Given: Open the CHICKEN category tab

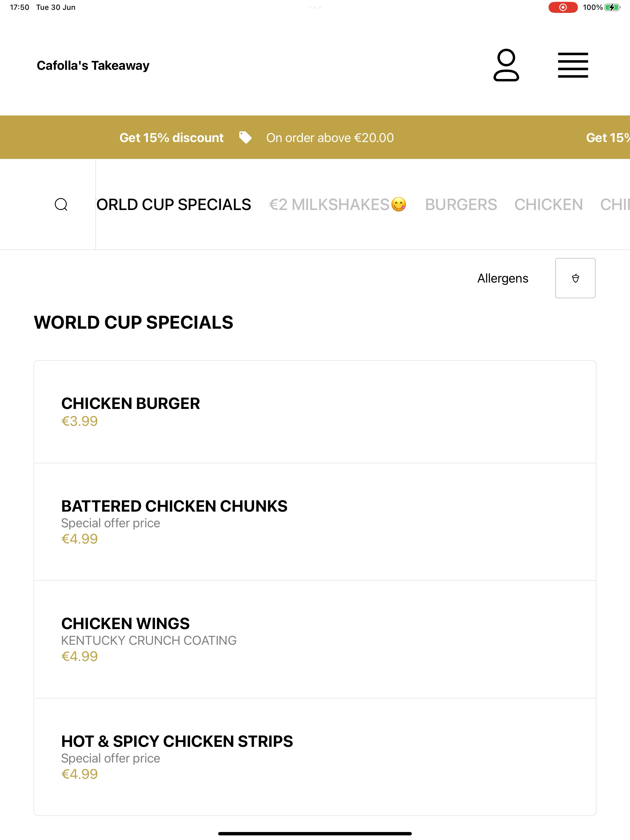Looking at the screenshot, I should coord(548,205).
